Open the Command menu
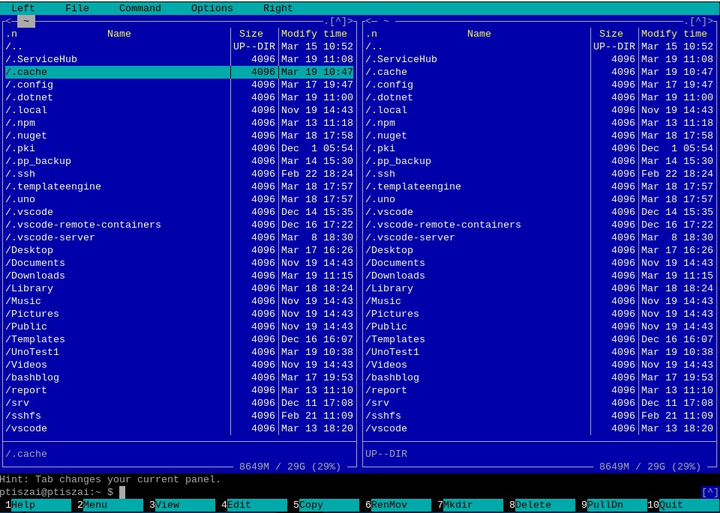 click(x=140, y=8)
